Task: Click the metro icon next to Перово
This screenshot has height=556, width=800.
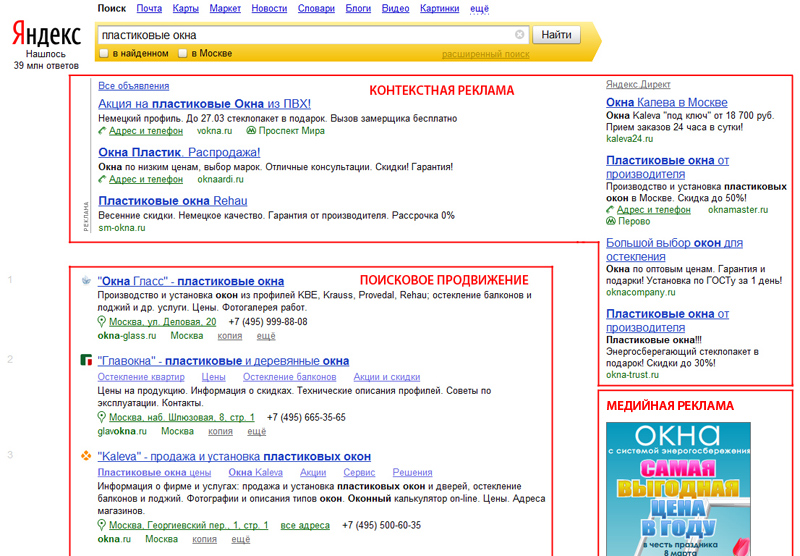Action: 611,221
